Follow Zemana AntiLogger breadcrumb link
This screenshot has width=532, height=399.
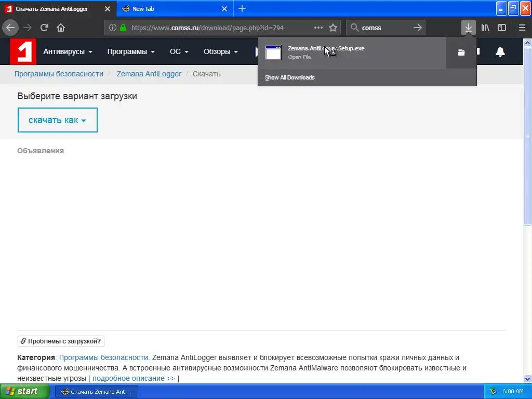(x=149, y=74)
